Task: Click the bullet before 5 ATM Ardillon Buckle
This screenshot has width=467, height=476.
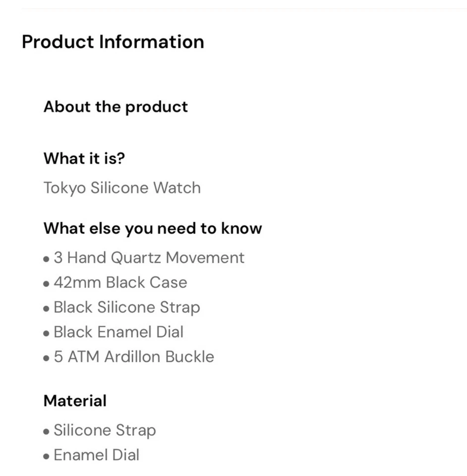Action: tap(46, 357)
